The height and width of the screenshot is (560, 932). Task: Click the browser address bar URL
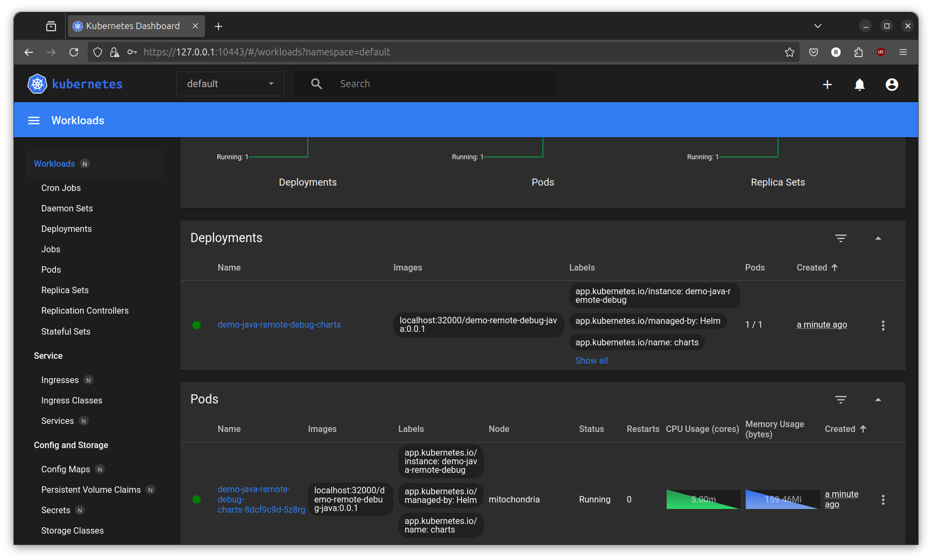267,52
